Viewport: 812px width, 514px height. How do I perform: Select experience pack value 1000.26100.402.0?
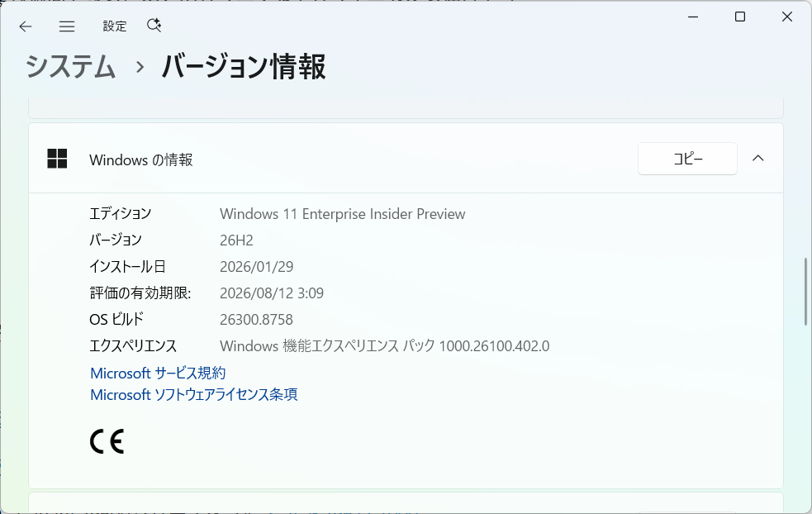[x=494, y=346]
